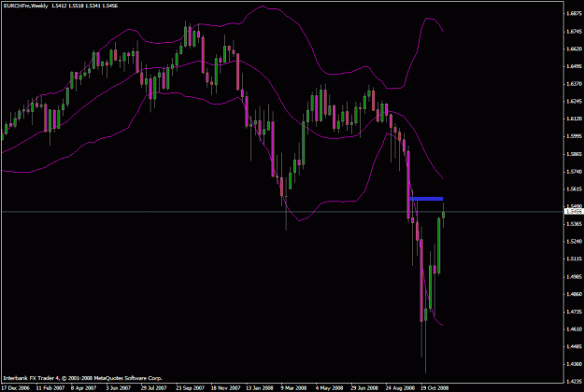Click the 24 Aug 2008 date label
The image size is (584, 392).
coord(400,388)
